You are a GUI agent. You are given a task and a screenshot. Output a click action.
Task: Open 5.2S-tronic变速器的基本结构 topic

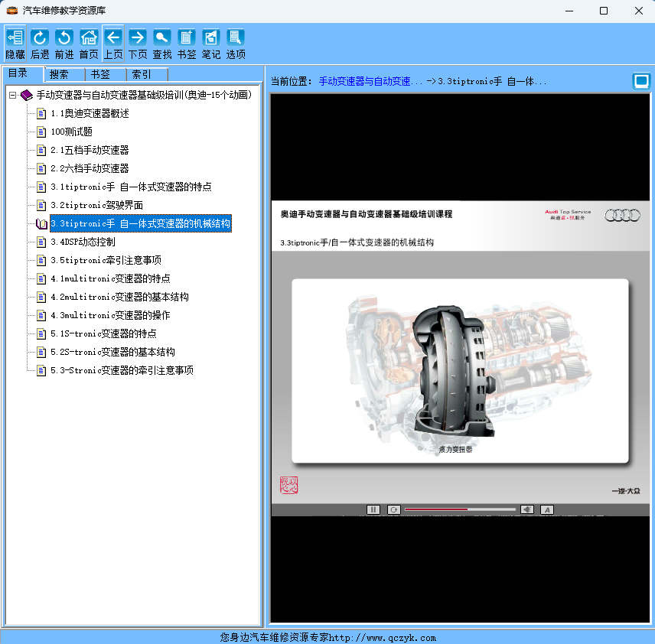[x=112, y=353]
